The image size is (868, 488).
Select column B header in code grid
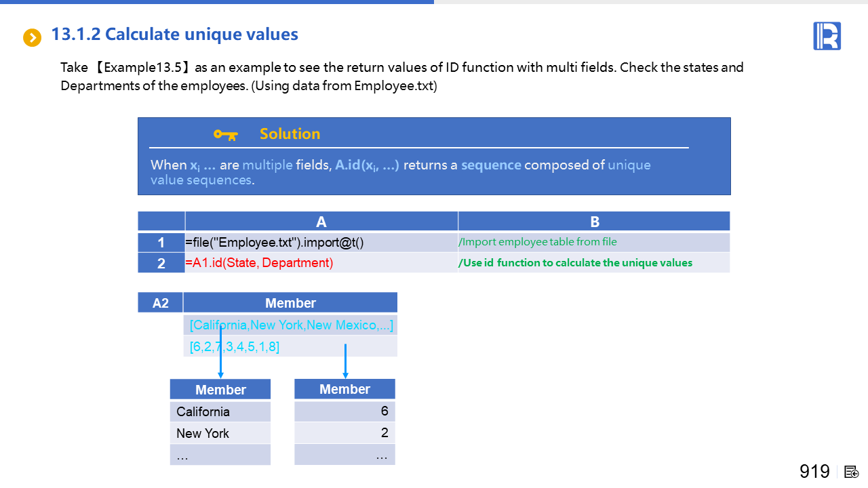pos(594,222)
